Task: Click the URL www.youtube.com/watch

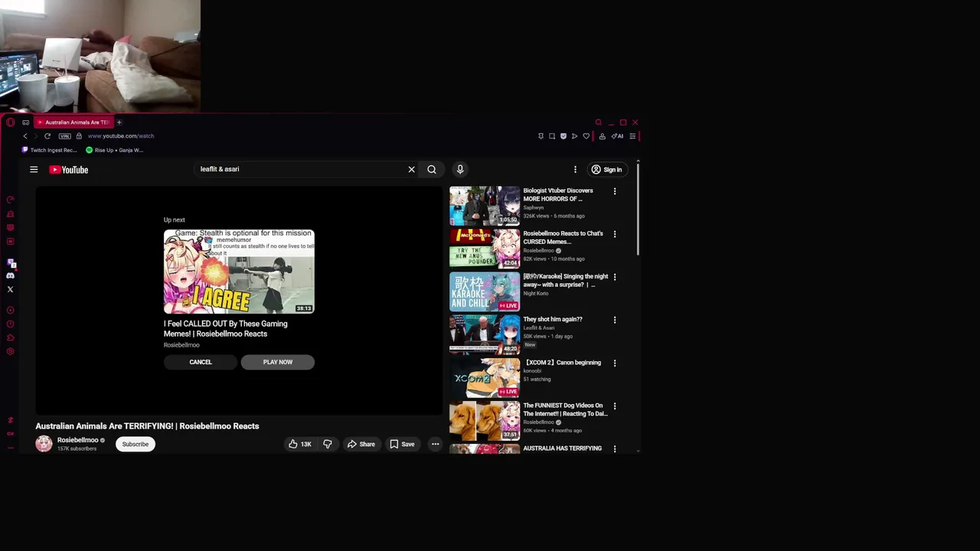Action: pos(121,136)
